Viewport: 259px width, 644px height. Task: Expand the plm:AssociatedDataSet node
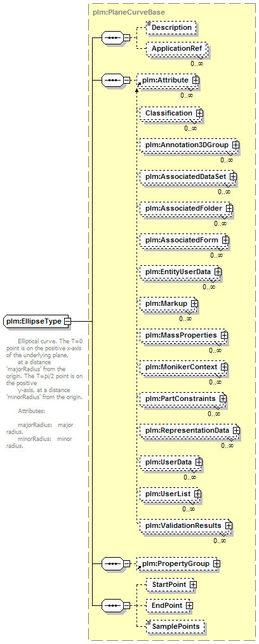point(233,176)
